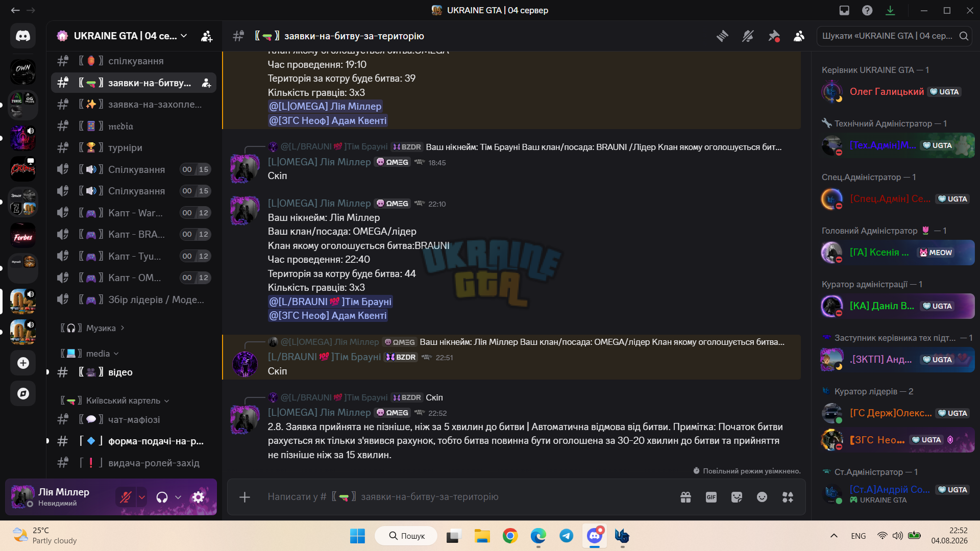Screen dimensions: 980x551
Task: Click mention @[L/BRAUNI]Тім Брауні in 22:10 message
Action: (330, 302)
